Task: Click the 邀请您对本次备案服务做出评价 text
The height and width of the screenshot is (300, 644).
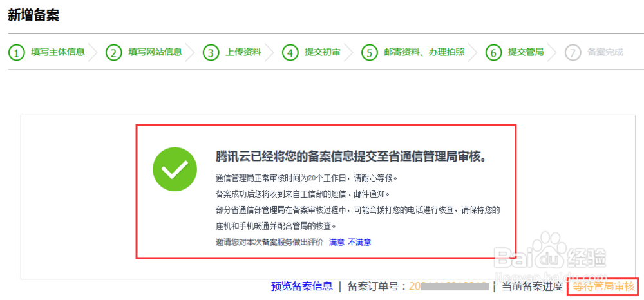Action: tap(270, 242)
